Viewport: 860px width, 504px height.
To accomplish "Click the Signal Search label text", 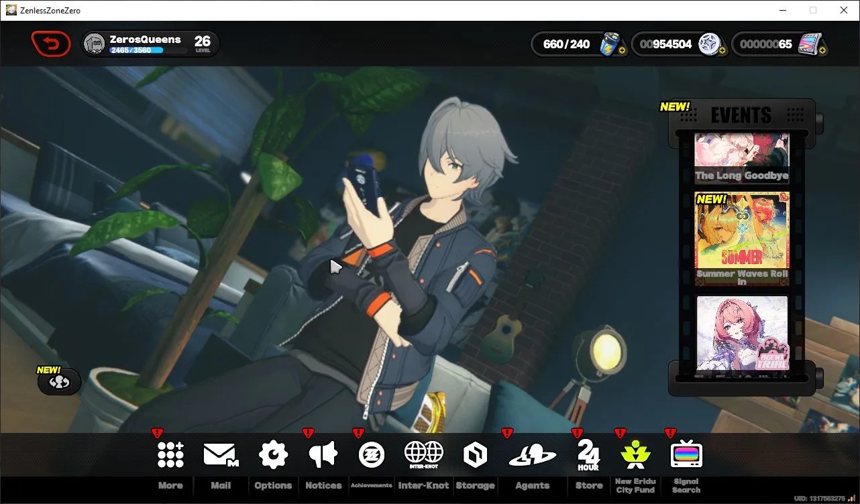I will point(686,485).
